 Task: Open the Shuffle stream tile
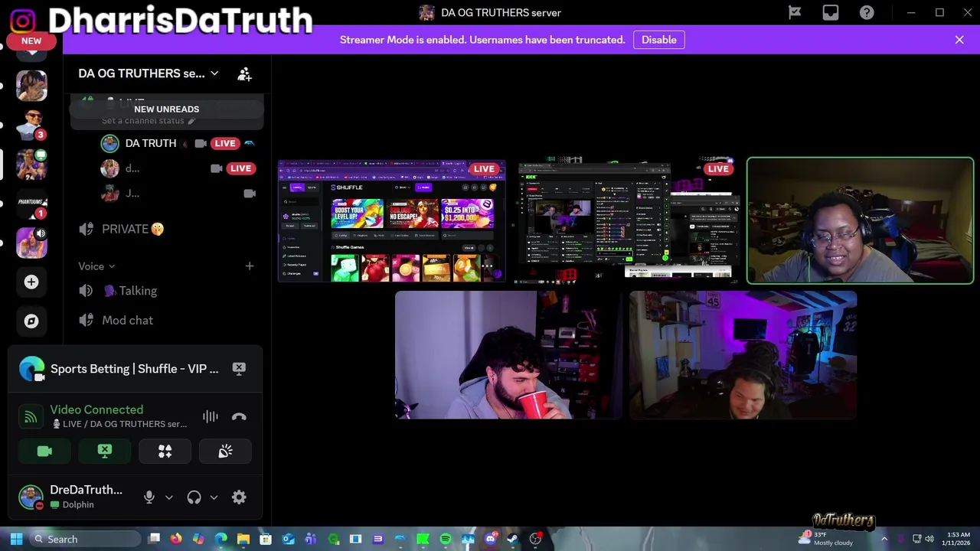[x=392, y=221]
